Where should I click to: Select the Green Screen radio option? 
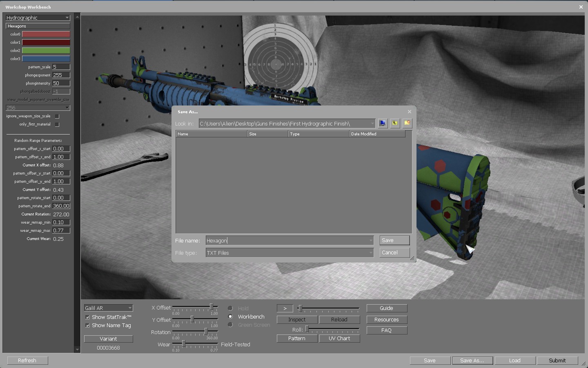[230, 325]
